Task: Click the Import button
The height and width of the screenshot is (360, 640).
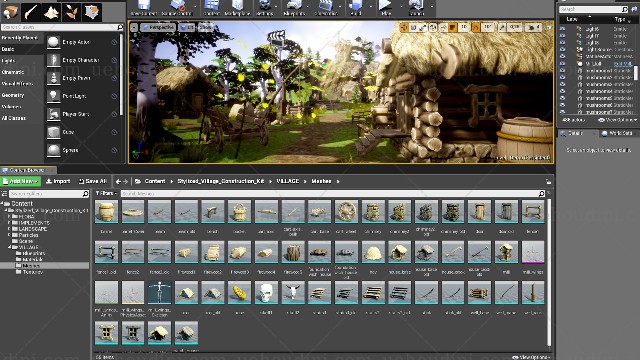Action: point(58,181)
